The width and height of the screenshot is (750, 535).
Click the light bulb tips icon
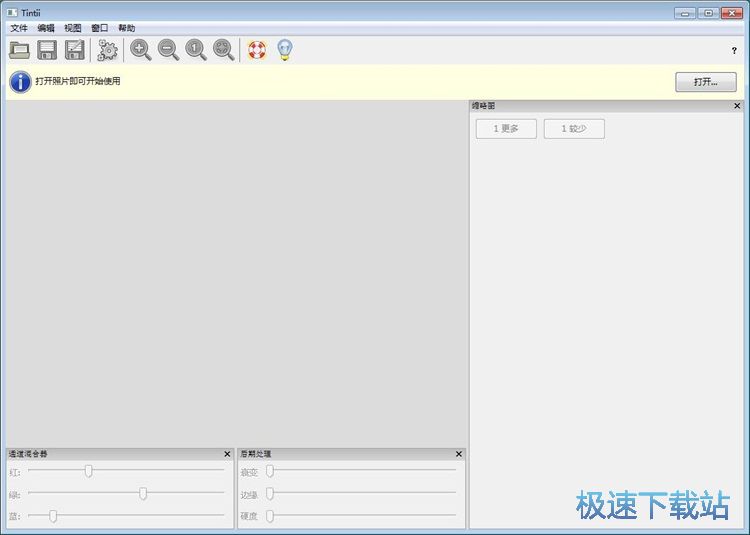click(x=285, y=50)
